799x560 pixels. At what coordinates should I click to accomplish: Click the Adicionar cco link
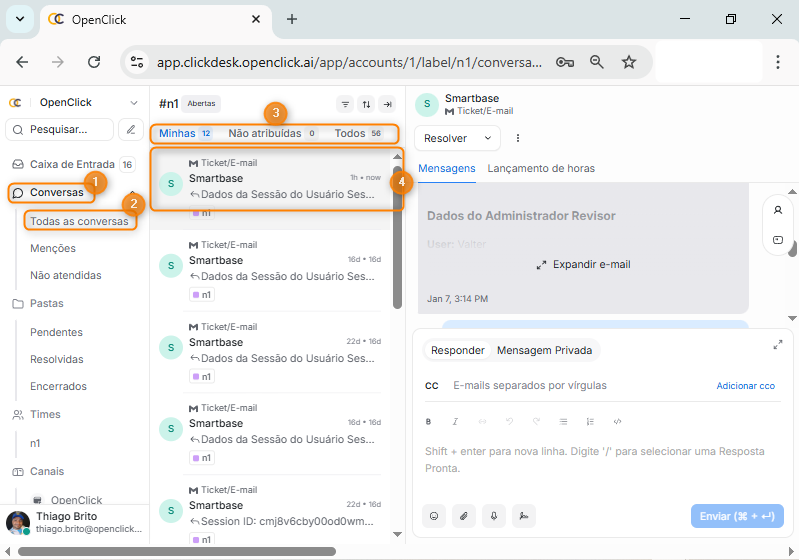click(745, 386)
